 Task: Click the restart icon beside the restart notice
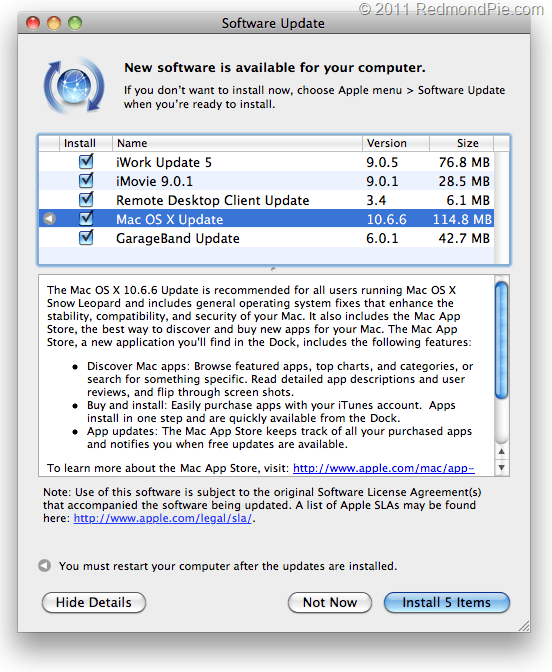pos(45,566)
